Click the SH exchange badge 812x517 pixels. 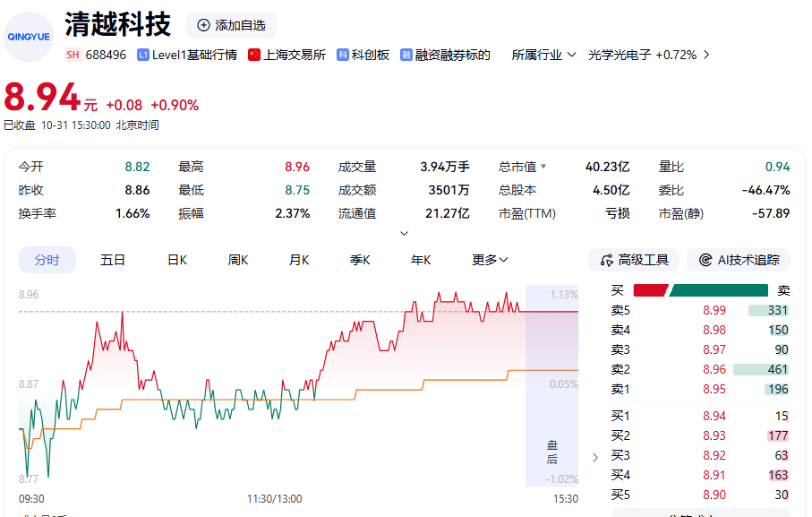point(73,55)
